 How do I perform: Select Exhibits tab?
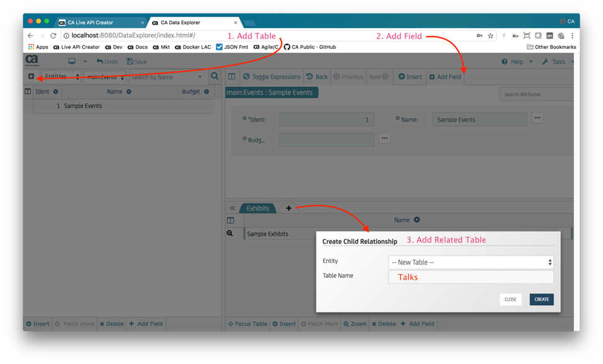[x=257, y=208]
